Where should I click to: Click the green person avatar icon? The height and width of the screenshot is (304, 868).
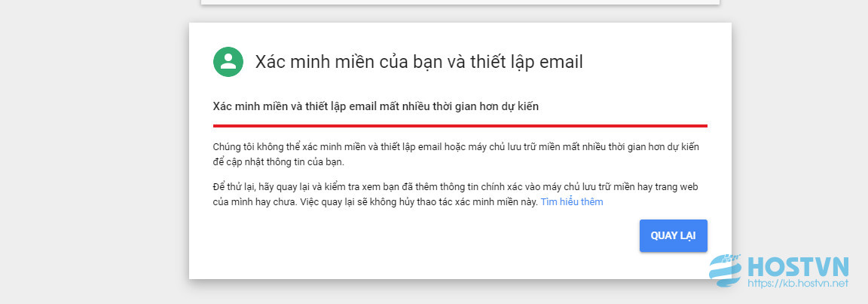click(x=228, y=62)
